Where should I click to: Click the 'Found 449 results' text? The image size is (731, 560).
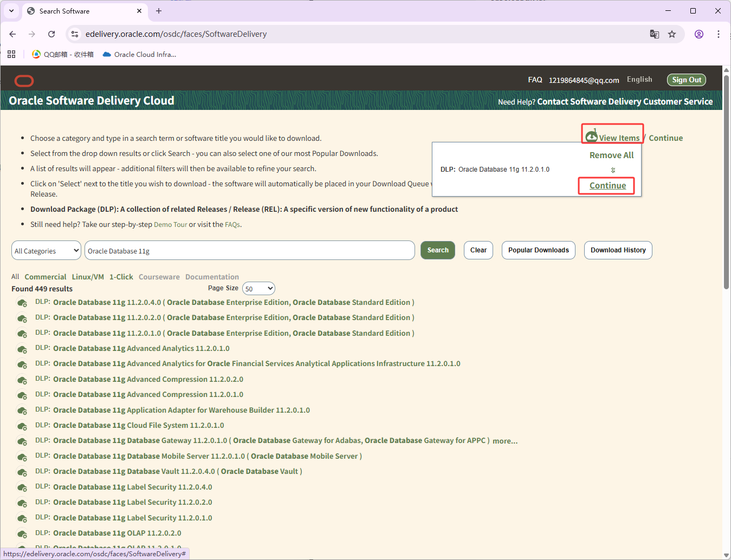[x=42, y=289]
